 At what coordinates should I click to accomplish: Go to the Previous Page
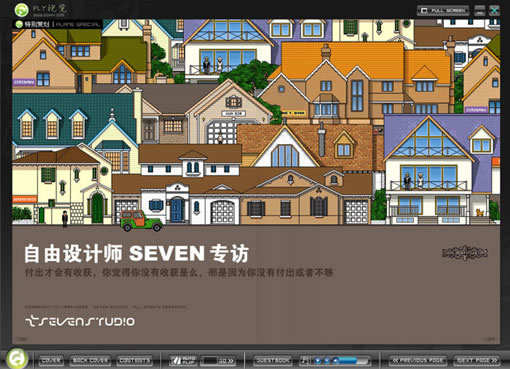pyautogui.click(x=418, y=360)
